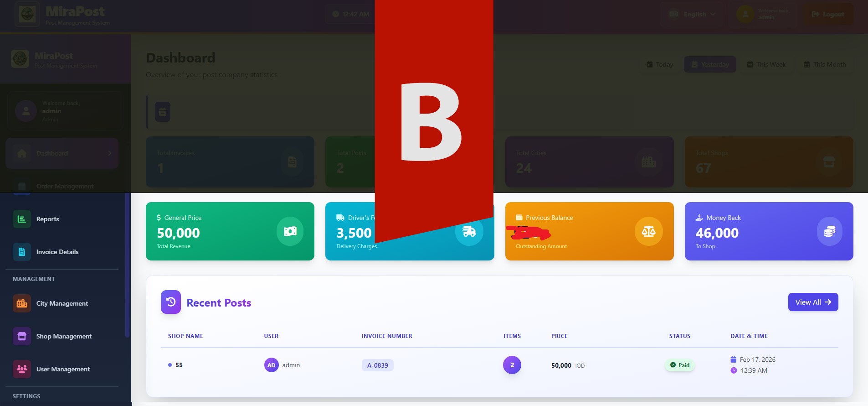Click the calendar icon below the Dashboard title
Viewport: 868px width, 406px height.
[163, 112]
